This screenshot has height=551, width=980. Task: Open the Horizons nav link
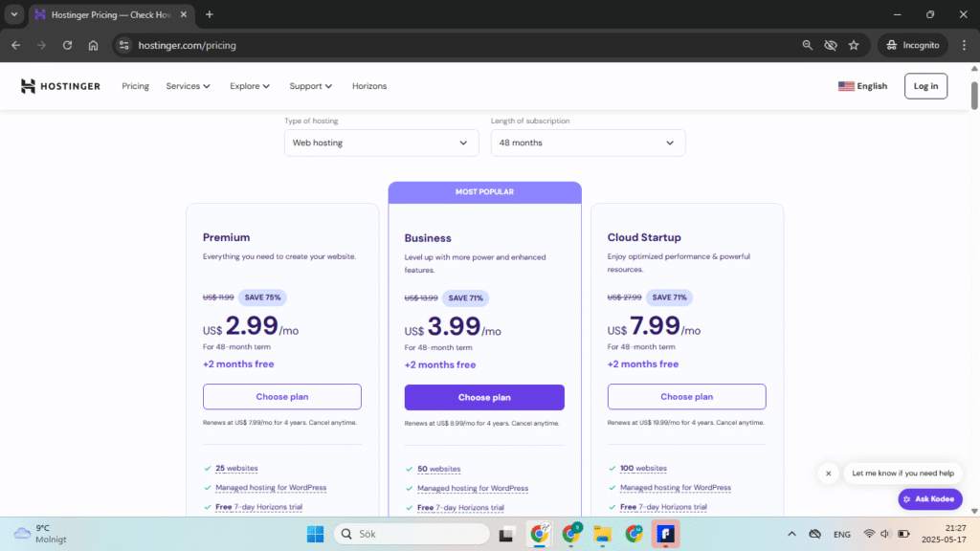click(x=369, y=86)
